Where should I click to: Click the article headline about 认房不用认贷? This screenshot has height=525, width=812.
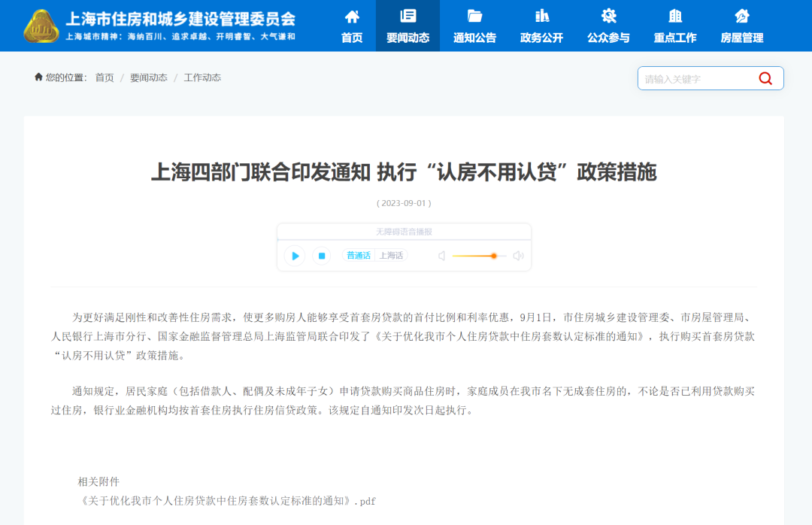tap(404, 172)
